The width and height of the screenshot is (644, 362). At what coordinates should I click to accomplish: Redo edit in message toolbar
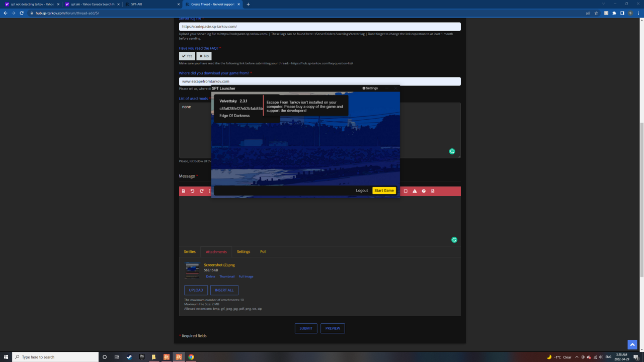(202, 191)
